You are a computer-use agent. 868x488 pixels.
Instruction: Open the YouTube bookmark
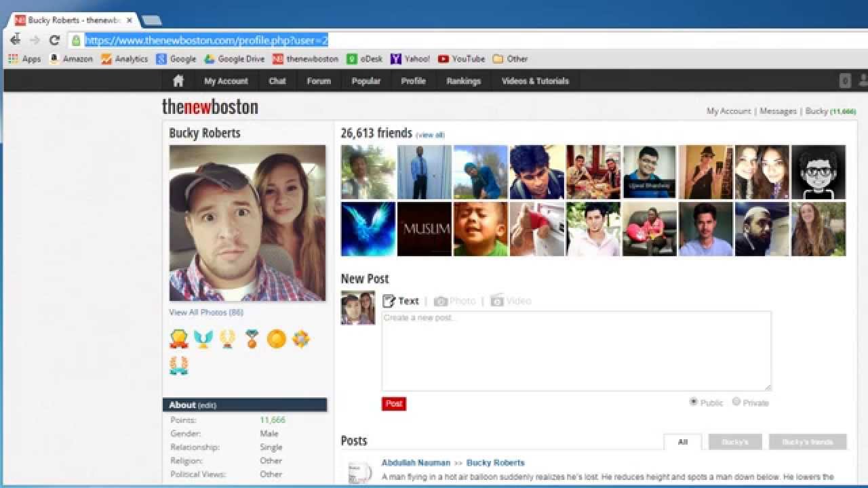[x=461, y=59]
